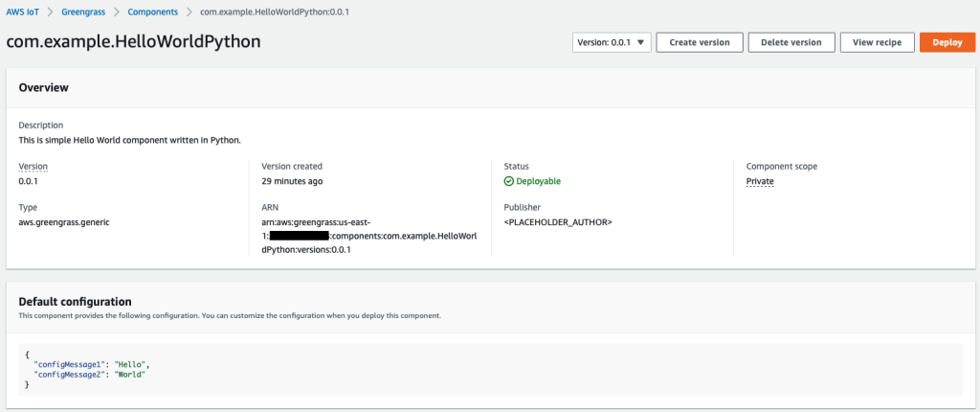Click the component title com.example.HelloWorldPython
Image resolution: width=980 pixels, height=412 pixels.
133,41
